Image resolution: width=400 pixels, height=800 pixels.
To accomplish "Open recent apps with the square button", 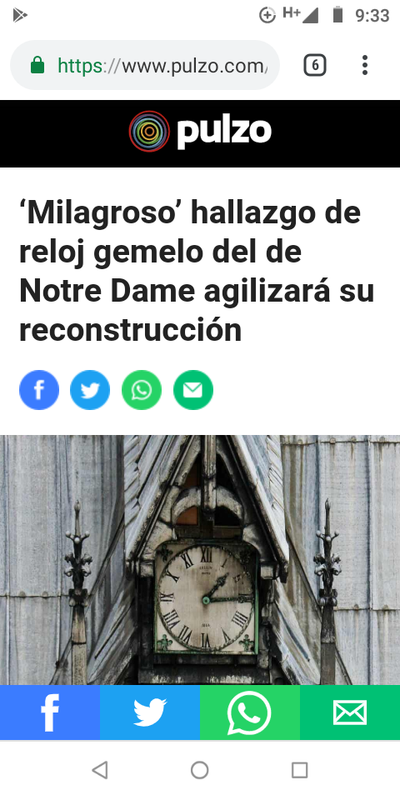I will [x=299, y=770].
